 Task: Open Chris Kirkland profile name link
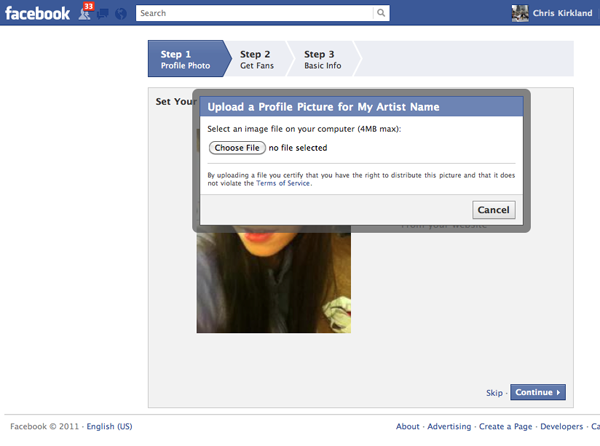click(562, 13)
